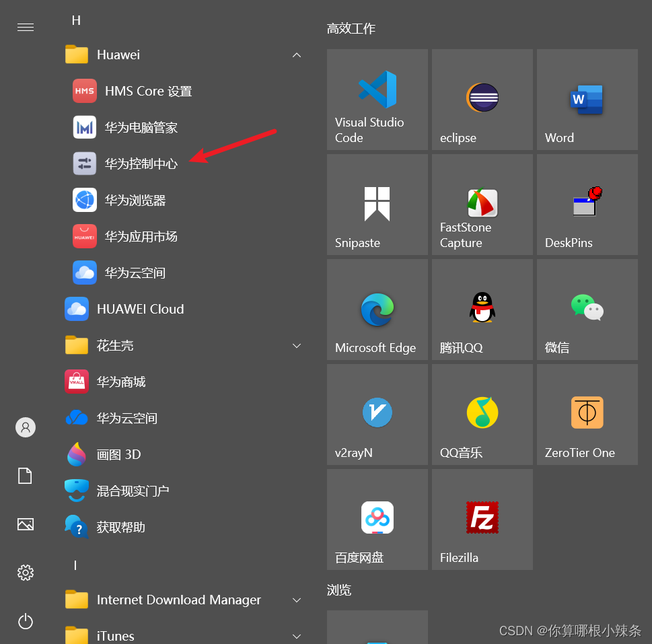Click the Huawei folder entry
The image size is (652, 644).
point(183,55)
